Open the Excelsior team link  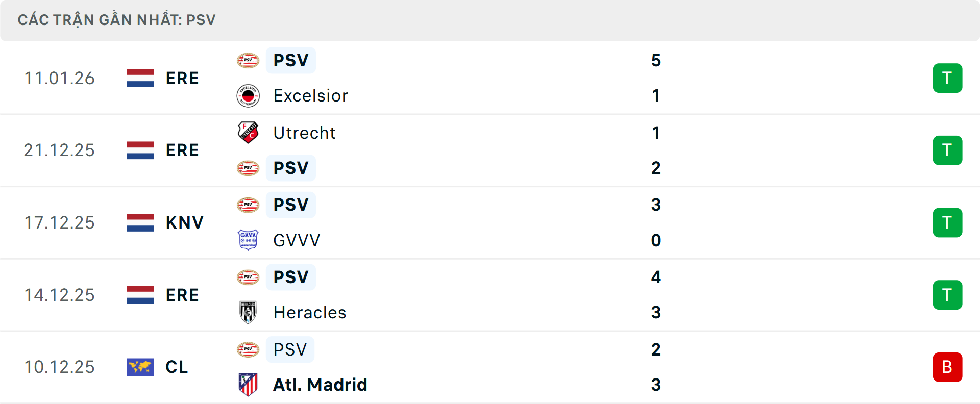(x=310, y=96)
